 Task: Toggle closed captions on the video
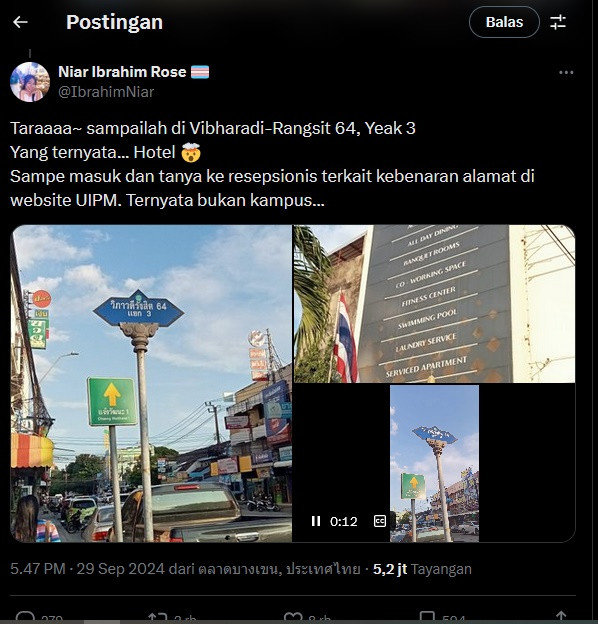[380, 521]
